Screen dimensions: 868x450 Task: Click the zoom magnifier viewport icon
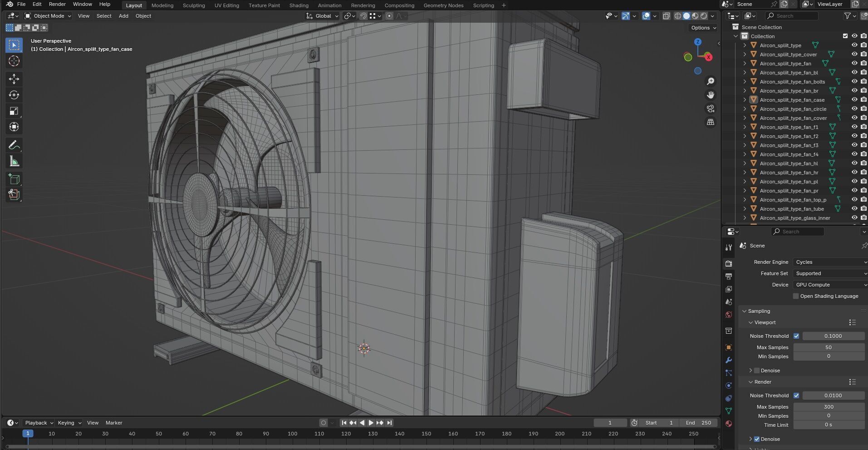(711, 81)
